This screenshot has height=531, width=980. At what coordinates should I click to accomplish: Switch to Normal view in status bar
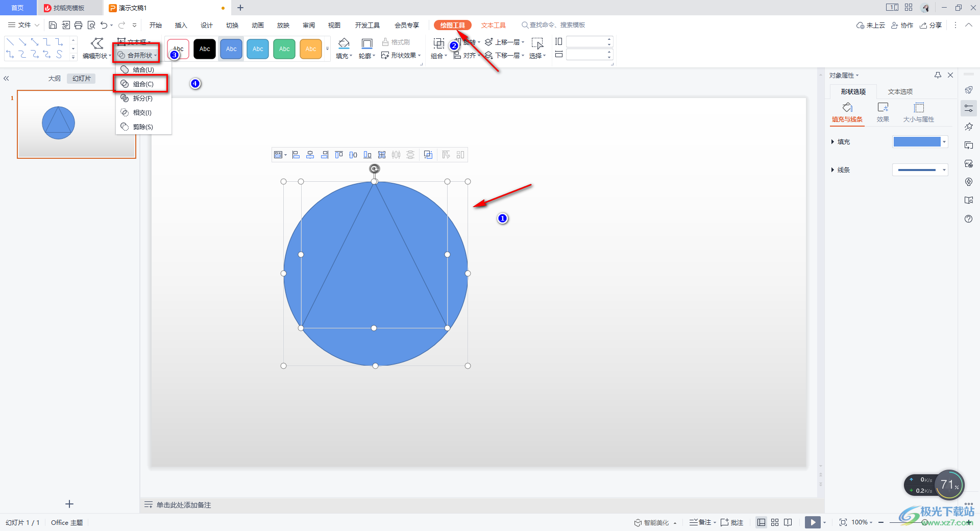(x=762, y=522)
